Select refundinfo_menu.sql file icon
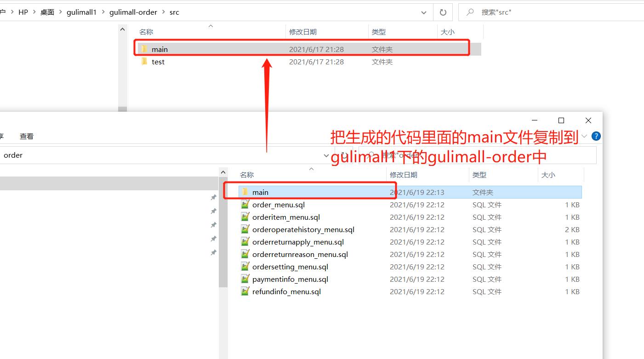Screen dimensions: 644x359 pos(245,291)
